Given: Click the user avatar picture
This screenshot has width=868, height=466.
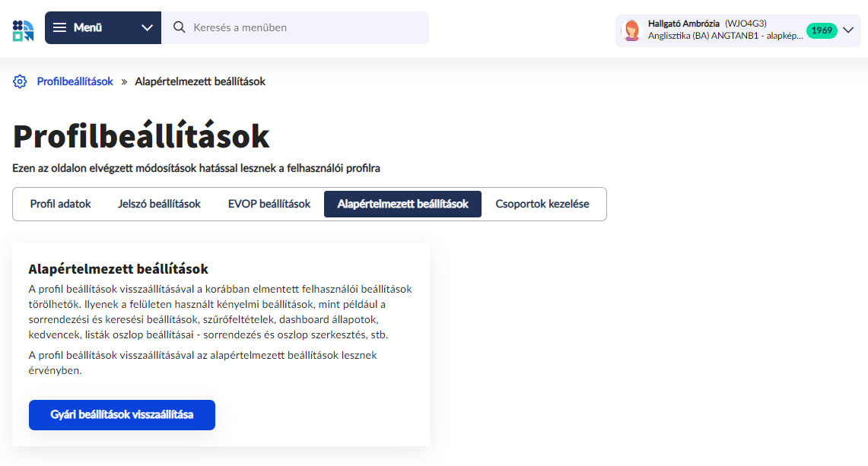Looking at the screenshot, I should pos(631,30).
